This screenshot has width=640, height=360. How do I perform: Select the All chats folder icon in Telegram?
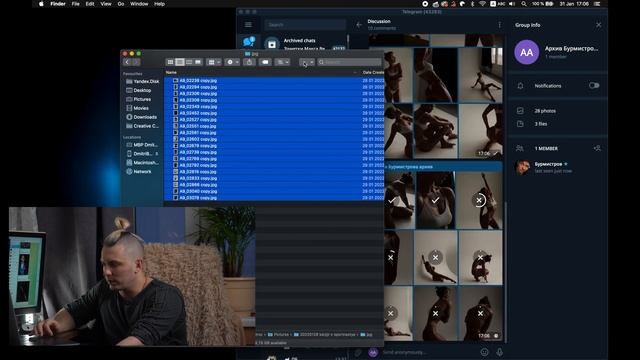click(249, 41)
